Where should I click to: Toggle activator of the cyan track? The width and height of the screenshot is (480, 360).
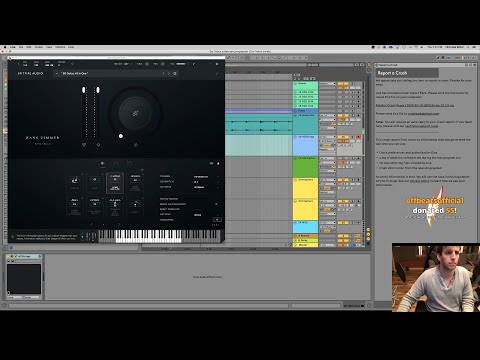(343, 223)
